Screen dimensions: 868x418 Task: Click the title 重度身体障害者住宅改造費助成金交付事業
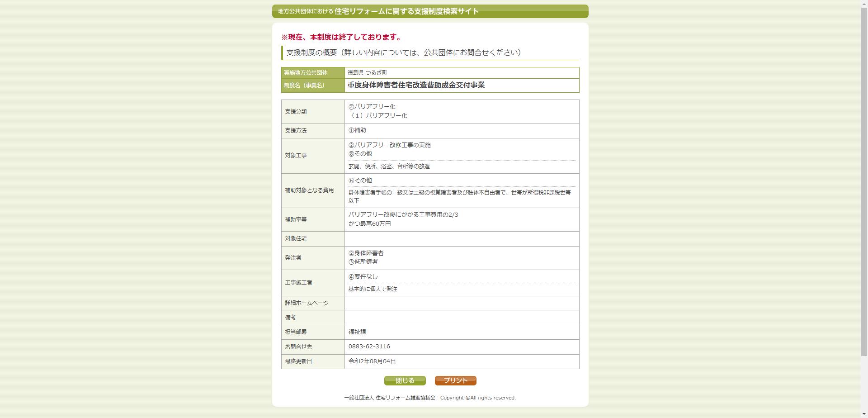click(416, 85)
